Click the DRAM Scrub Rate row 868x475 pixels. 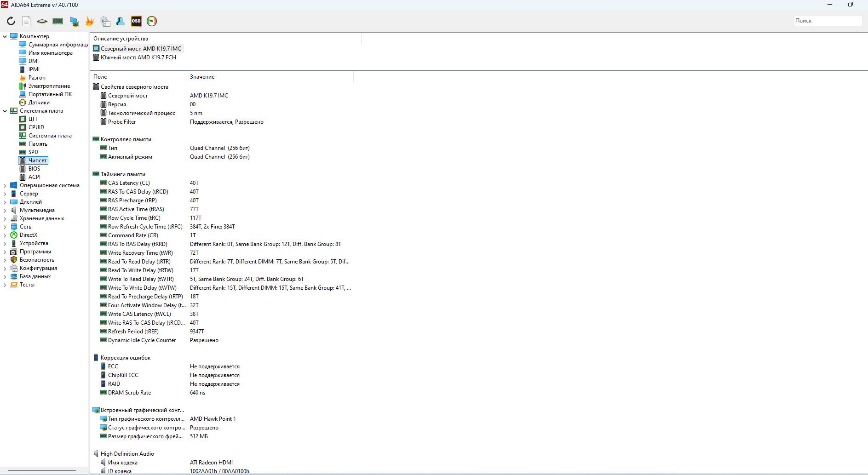point(221,393)
